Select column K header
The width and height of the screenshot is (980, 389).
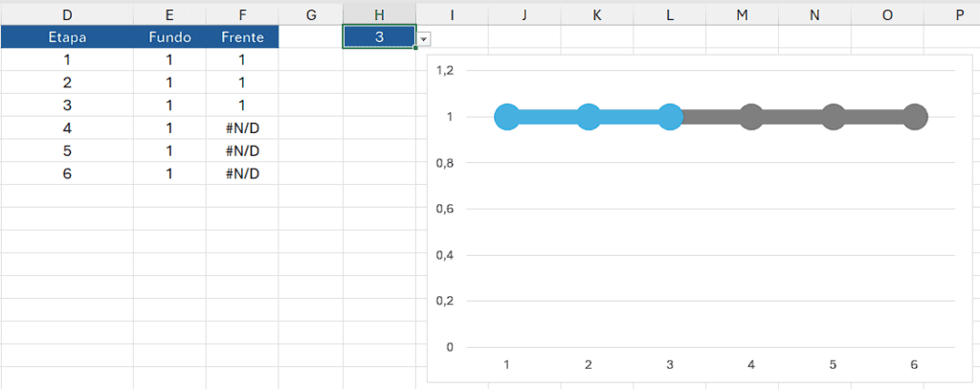pyautogui.click(x=597, y=14)
